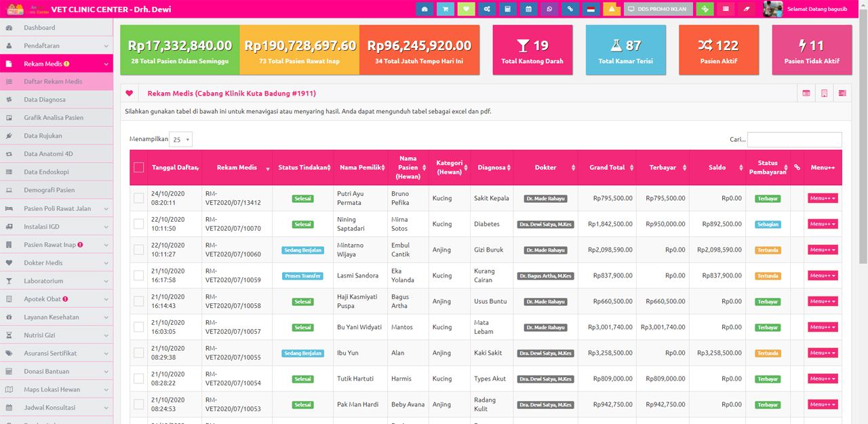Viewport: 868px width, 424px height.
Task: Click the eraser icon in top bar
Action: [747, 9]
